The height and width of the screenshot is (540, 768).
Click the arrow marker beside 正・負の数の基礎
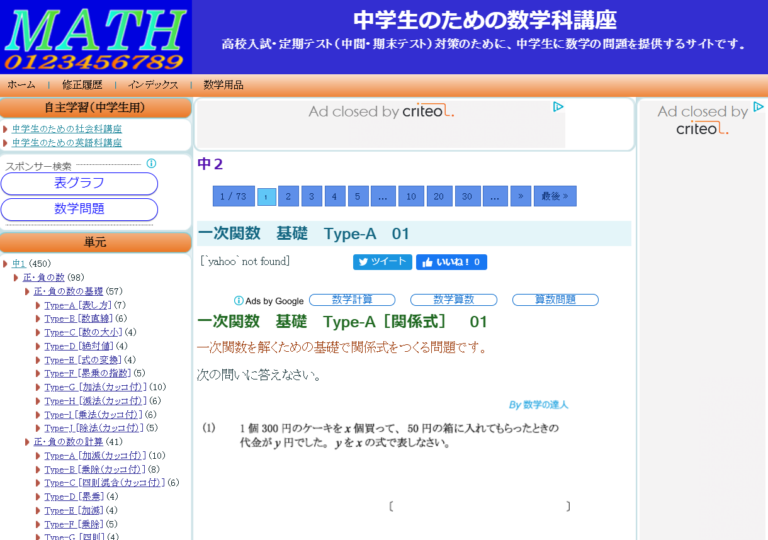27,291
